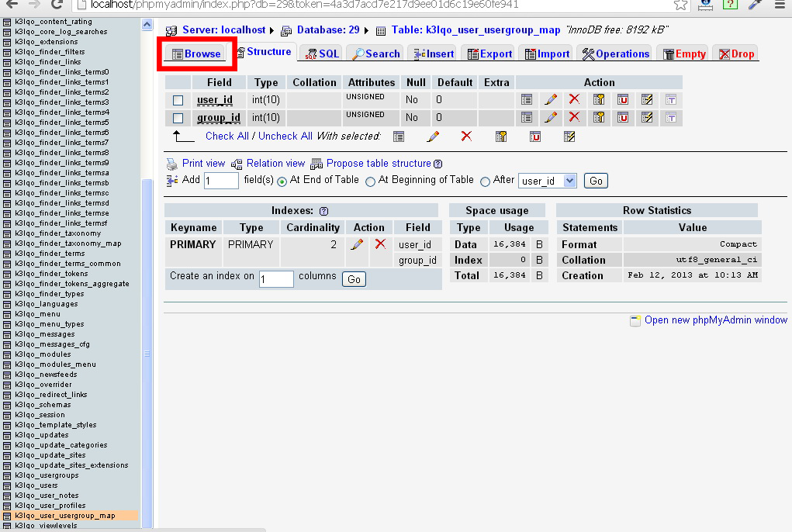
Task: Click the edit pencil icon for user_id
Action: (x=551, y=99)
